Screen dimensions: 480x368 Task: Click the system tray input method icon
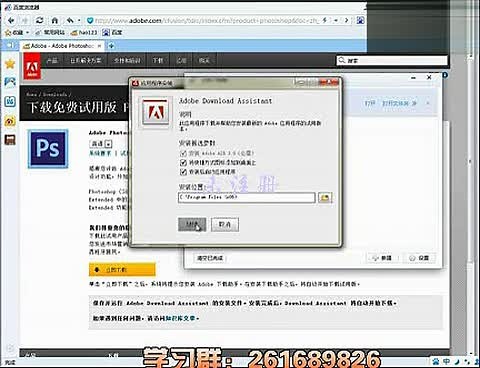click(447, 361)
